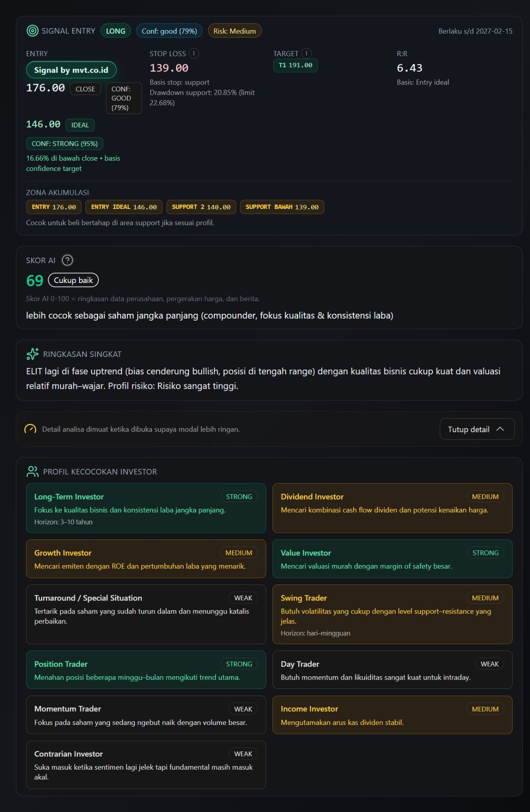Click the gauge icon beside Detail analisa
Viewport: 530px width, 812px height.
click(x=30, y=429)
